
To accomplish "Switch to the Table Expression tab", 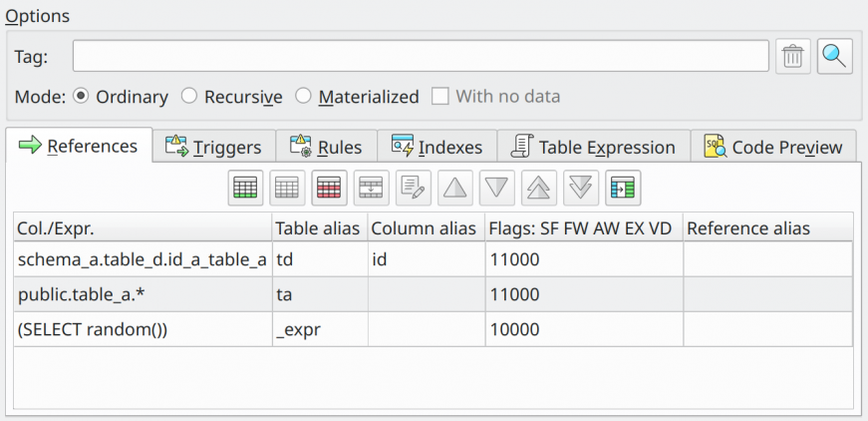I will [593, 147].
